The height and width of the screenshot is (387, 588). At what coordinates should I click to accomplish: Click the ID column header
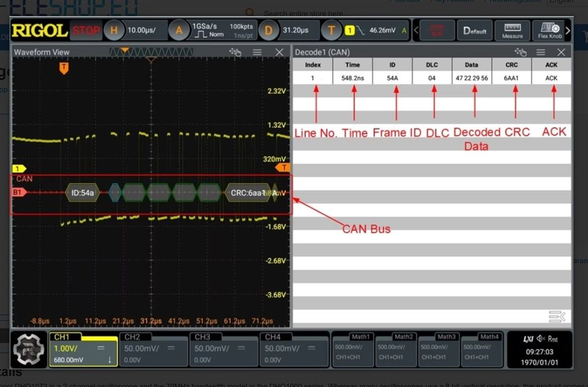392,64
